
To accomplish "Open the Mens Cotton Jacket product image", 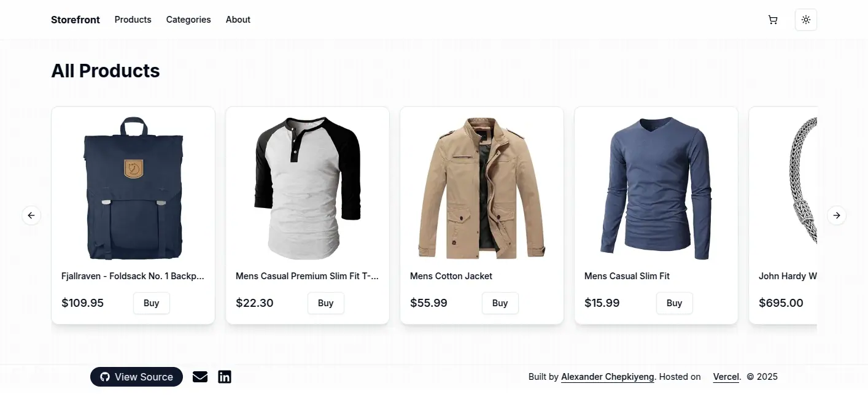I will click(x=481, y=187).
